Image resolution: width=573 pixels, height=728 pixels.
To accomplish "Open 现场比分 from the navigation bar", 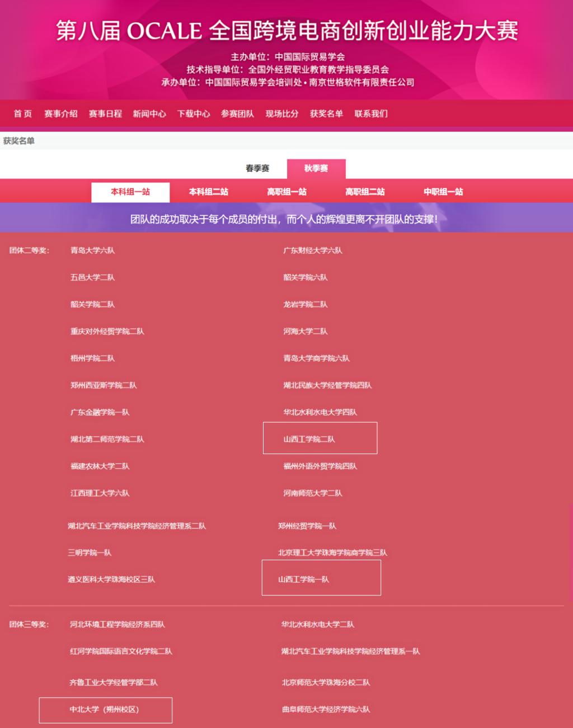I will pyautogui.click(x=282, y=114).
